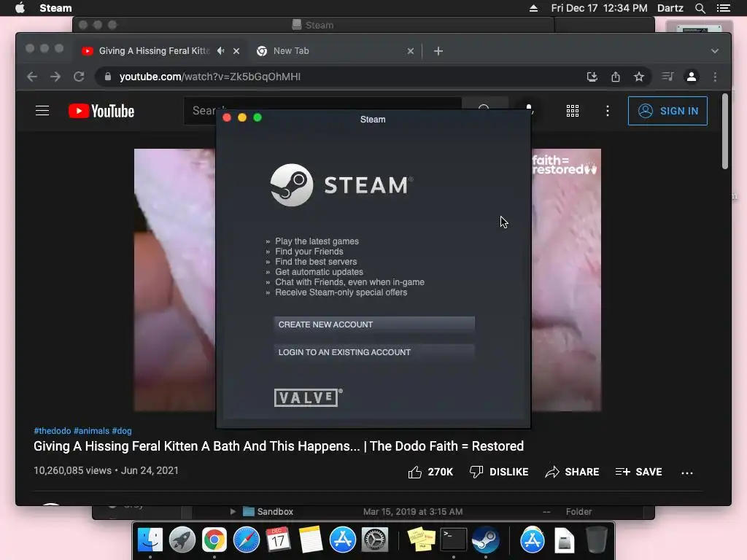Click Login to an Existing Account

(374, 352)
